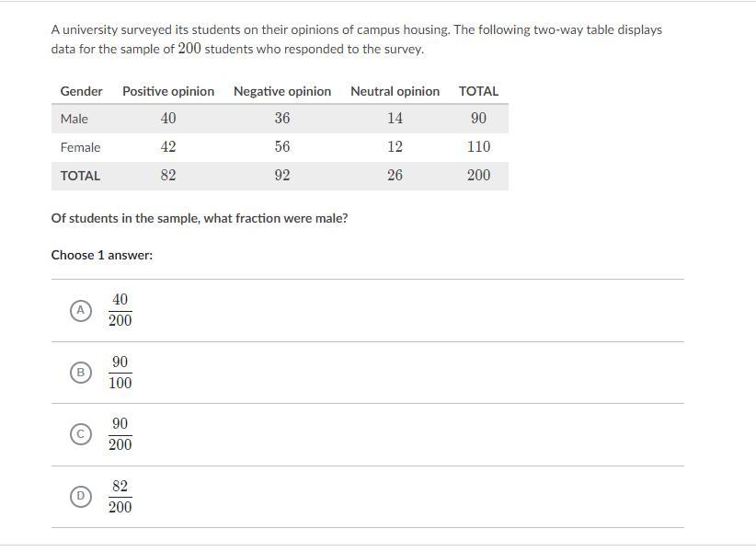
Task: Click the Positive opinion column header
Action: 168,91
